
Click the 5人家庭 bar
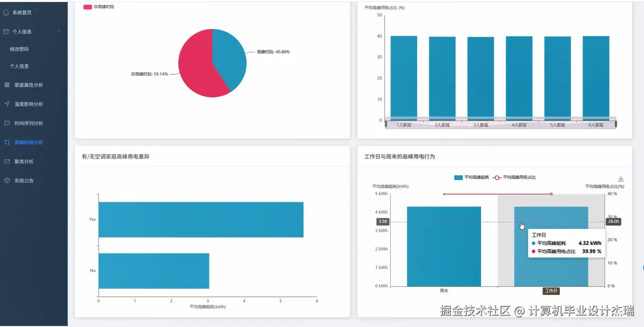(557, 78)
